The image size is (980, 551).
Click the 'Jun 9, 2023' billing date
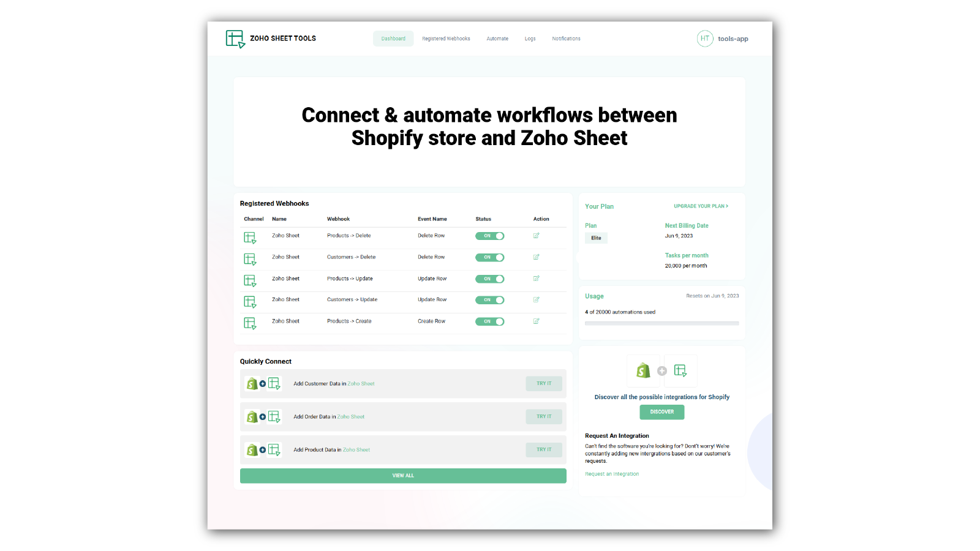(679, 236)
